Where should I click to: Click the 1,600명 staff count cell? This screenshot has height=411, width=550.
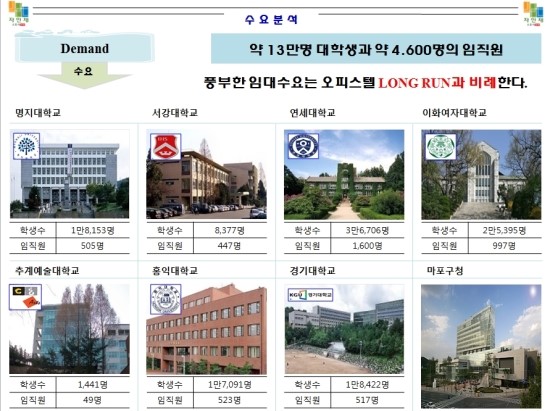[367, 246]
